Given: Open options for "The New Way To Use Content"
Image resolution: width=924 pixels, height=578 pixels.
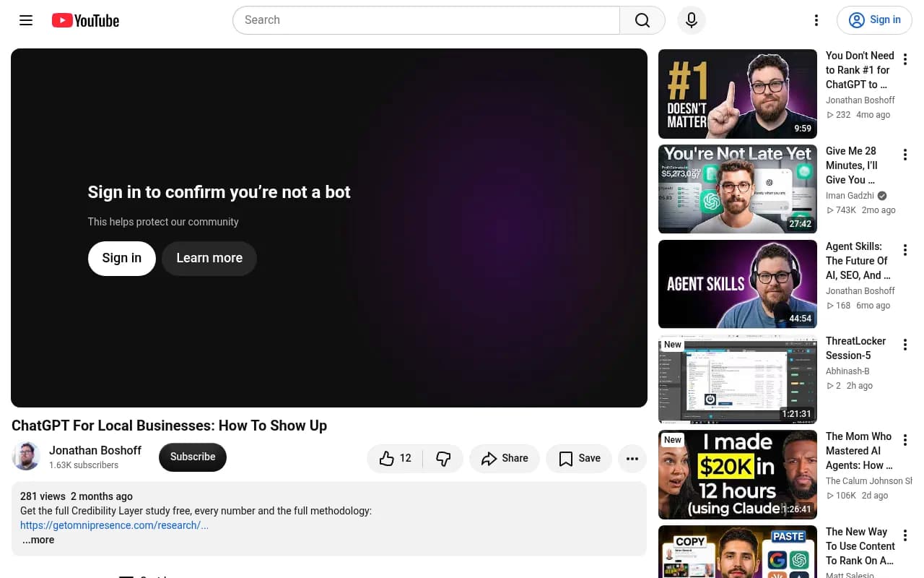Looking at the screenshot, I should [905, 535].
